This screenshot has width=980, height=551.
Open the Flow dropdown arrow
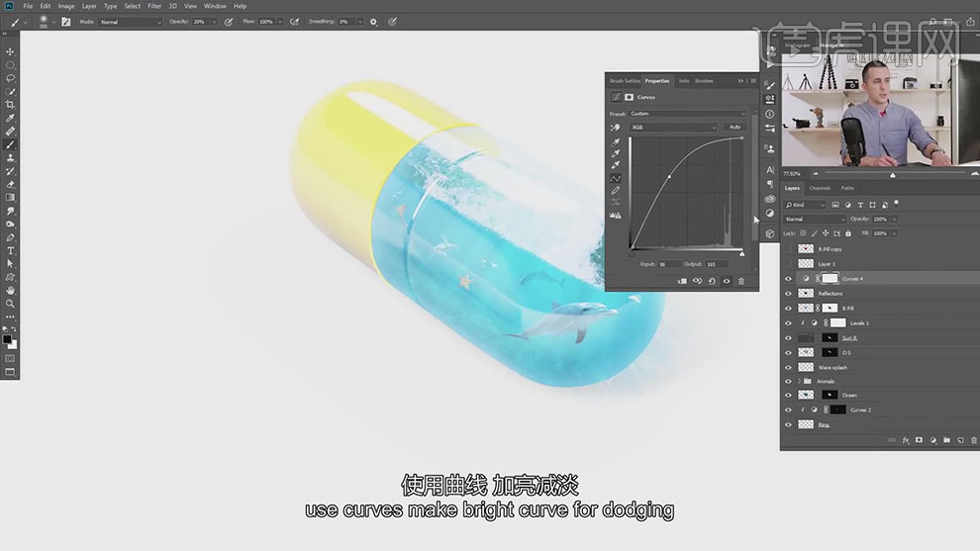pyautogui.click(x=280, y=22)
